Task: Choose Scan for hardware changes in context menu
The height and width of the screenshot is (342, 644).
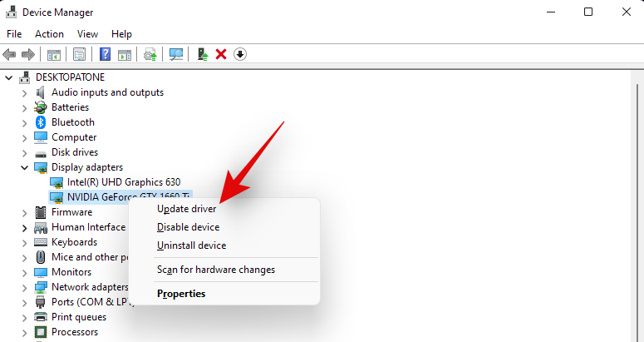Action: pos(224,270)
